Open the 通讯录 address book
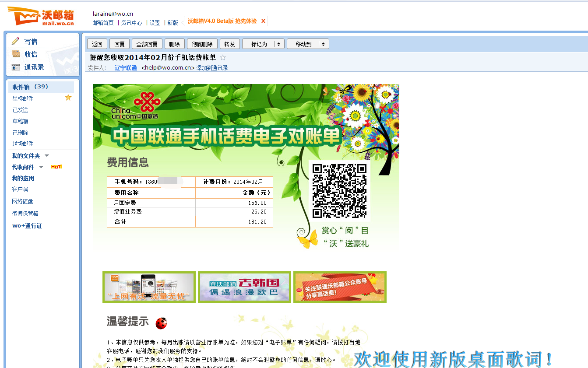The image size is (588, 368). click(x=34, y=67)
